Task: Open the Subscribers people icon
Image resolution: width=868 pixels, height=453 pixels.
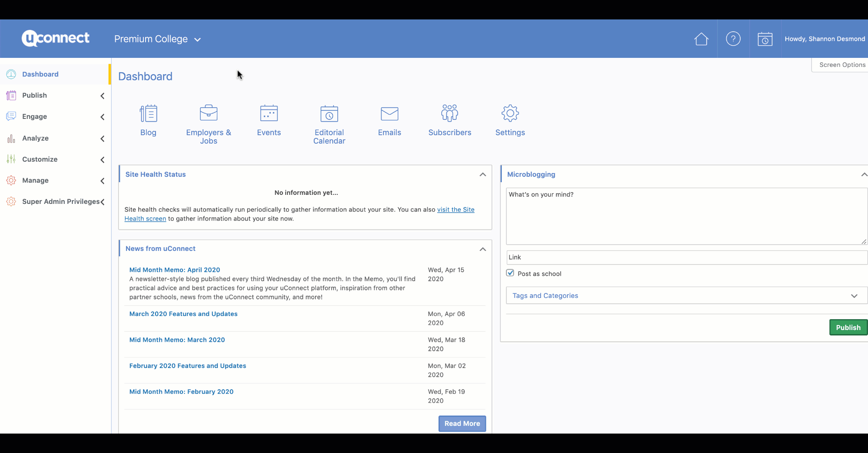Action: tap(450, 113)
